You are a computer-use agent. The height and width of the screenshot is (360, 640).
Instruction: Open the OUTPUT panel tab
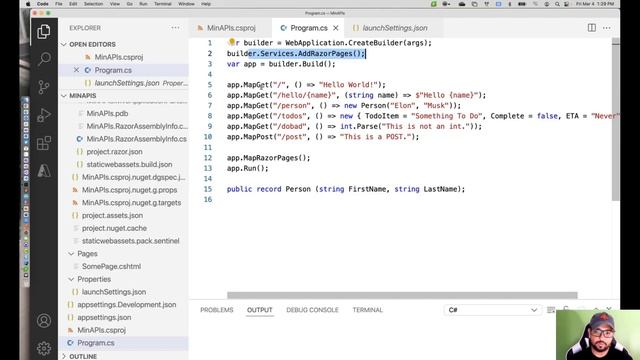pos(260,310)
